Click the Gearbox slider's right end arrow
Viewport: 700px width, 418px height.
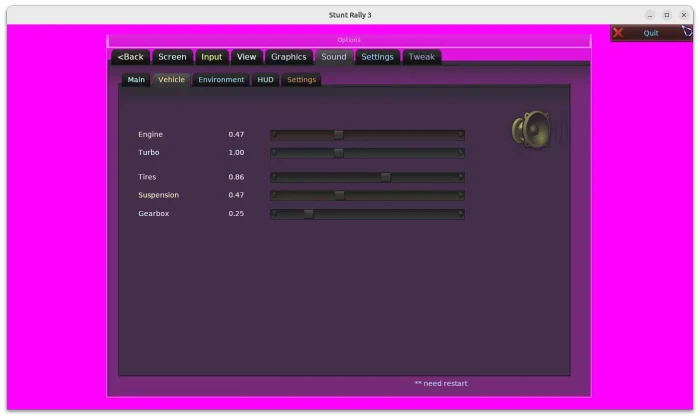click(460, 214)
